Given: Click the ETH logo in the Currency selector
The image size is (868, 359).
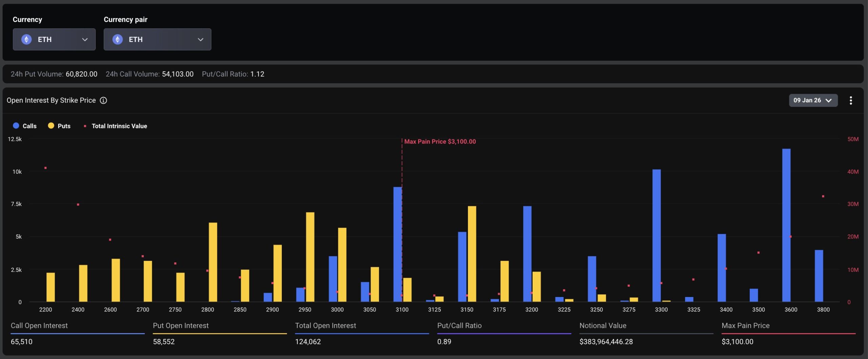Looking at the screenshot, I should click(26, 39).
